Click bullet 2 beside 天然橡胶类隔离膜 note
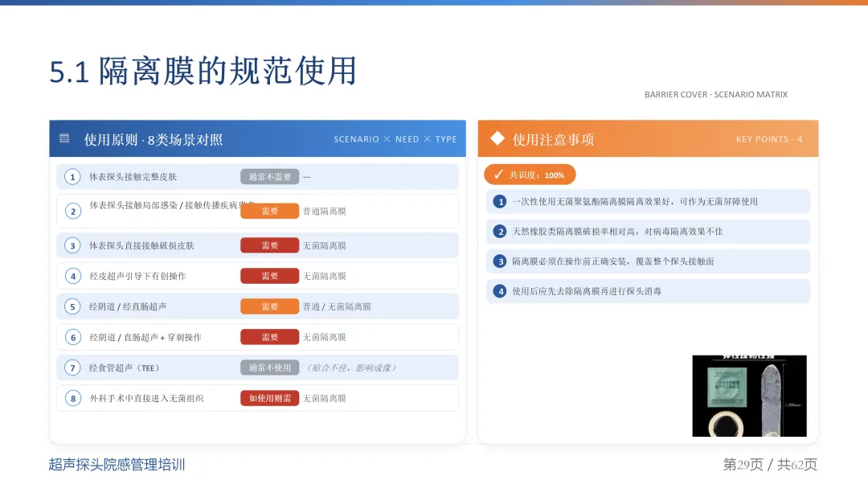868x489 pixels. click(x=500, y=232)
